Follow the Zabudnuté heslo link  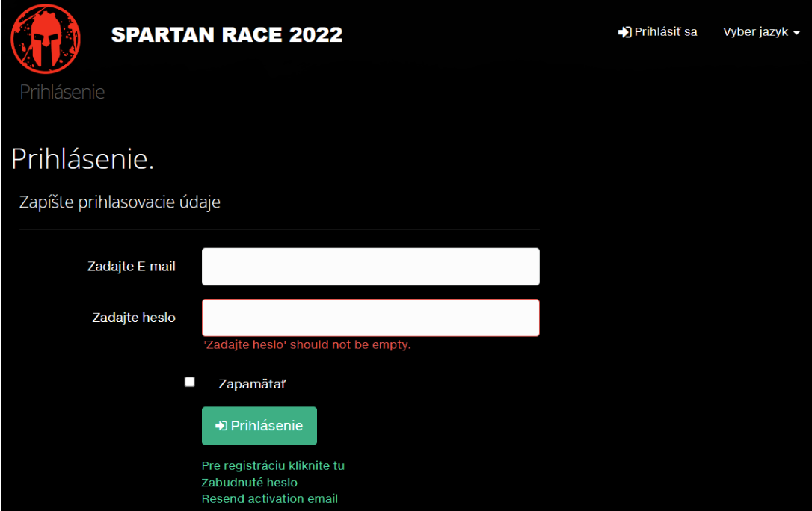coord(249,483)
